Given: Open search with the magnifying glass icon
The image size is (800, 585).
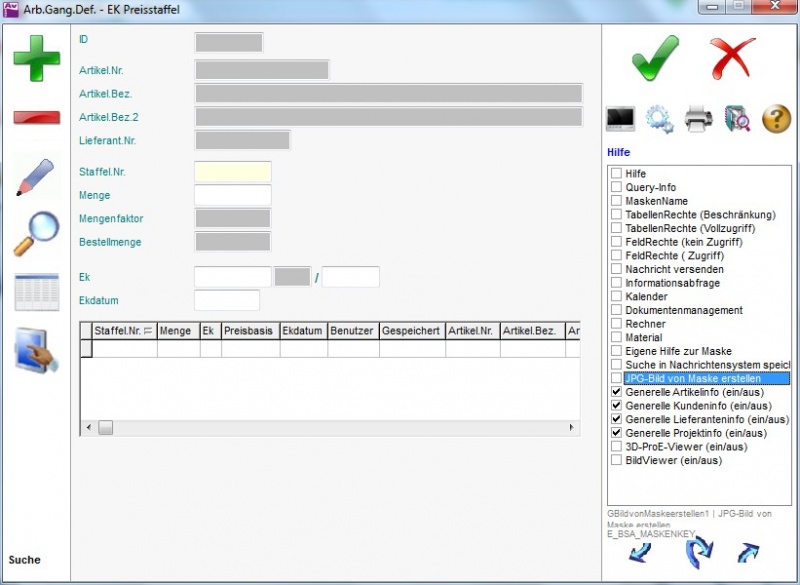Looking at the screenshot, I should click(x=36, y=234).
